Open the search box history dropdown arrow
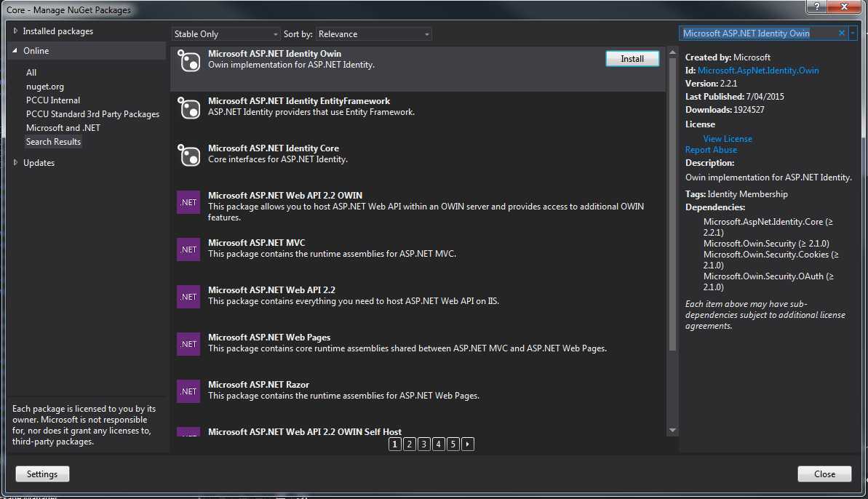This screenshot has width=868, height=499. pyautogui.click(x=853, y=33)
